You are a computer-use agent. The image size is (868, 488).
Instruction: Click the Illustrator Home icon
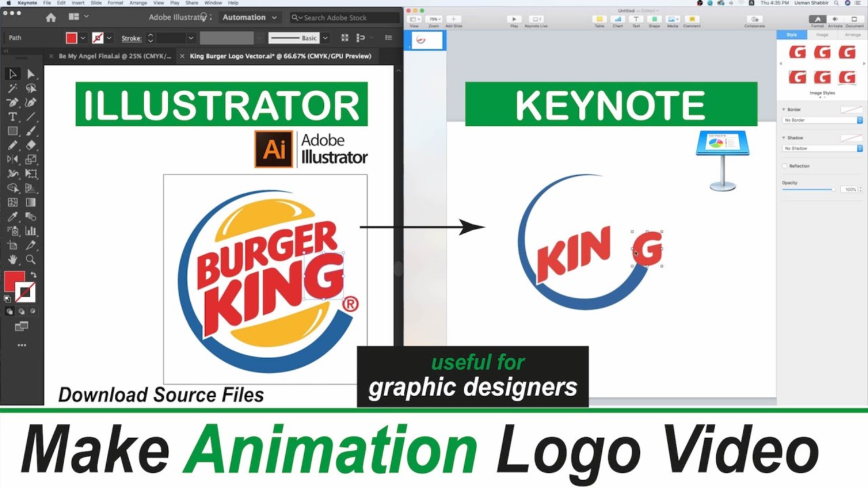pyautogui.click(x=51, y=17)
